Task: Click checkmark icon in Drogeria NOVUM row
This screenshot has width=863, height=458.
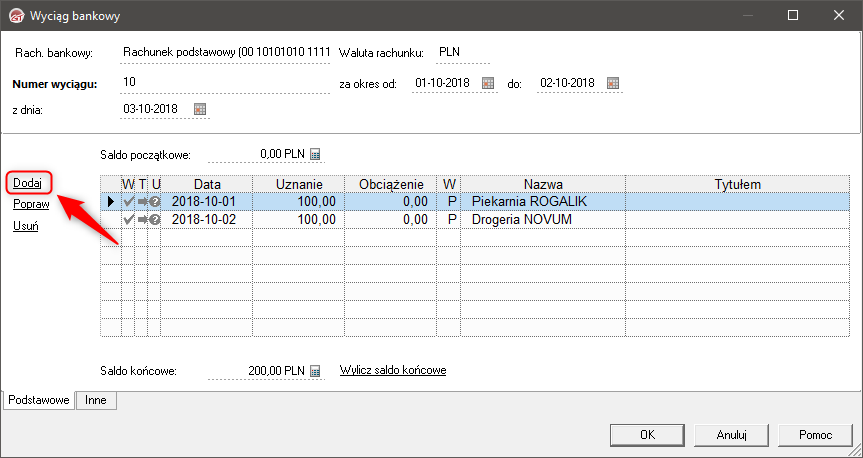Action: pos(128,220)
